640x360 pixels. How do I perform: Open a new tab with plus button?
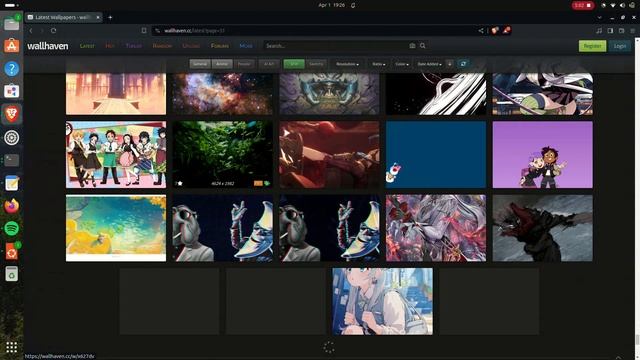tap(110, 17)
